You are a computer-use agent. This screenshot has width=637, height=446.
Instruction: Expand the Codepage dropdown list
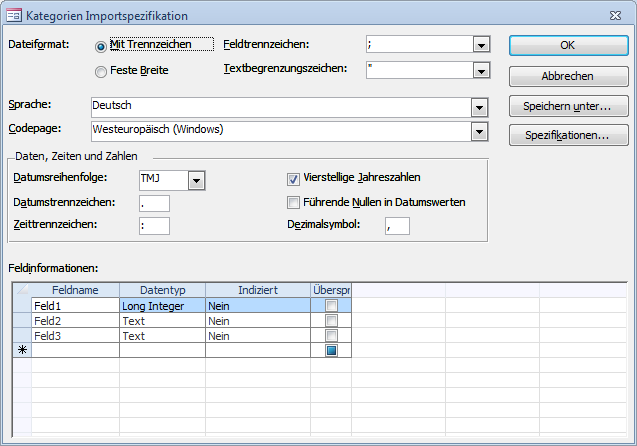(481, 131)
